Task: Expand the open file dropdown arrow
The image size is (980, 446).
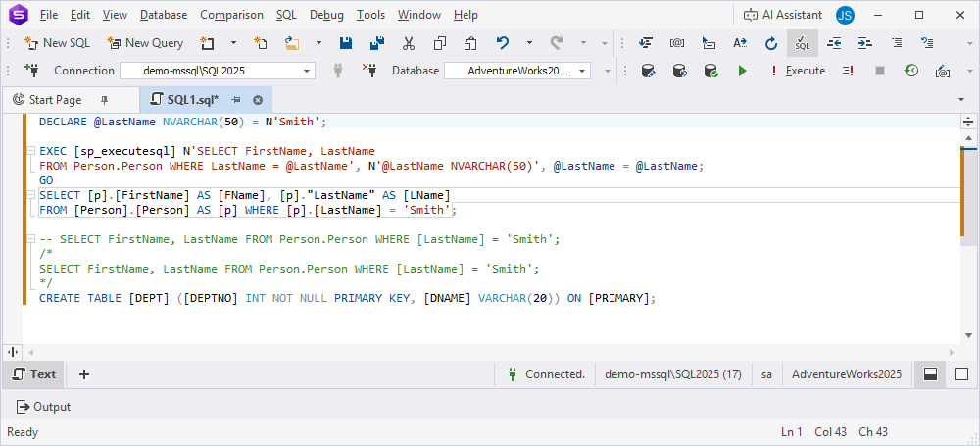Action: coord(318,43)
